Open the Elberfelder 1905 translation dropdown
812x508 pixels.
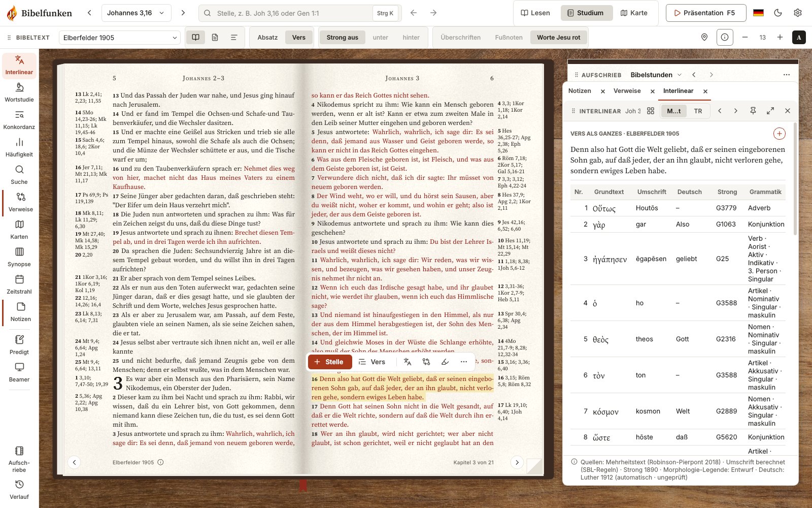click(120, 38)
